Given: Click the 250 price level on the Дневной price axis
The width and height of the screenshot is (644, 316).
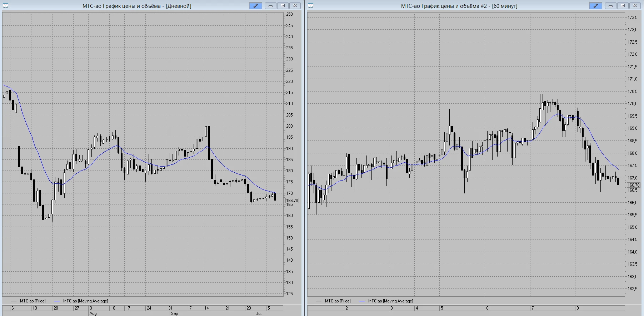Looking at the screenshot, I should (x=289, y=14).
